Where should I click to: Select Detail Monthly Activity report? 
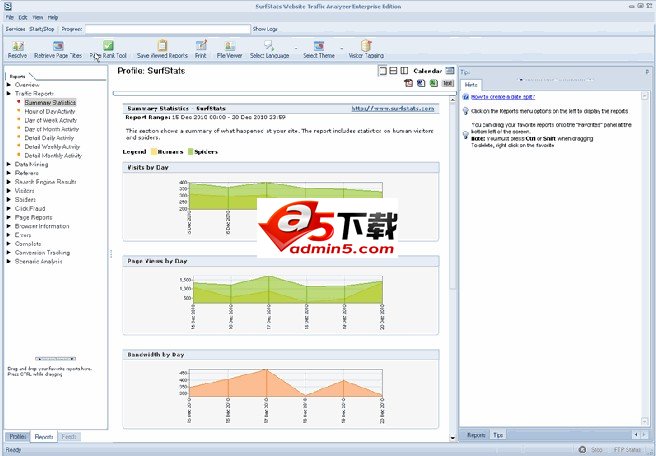click(x=53, y=155)
